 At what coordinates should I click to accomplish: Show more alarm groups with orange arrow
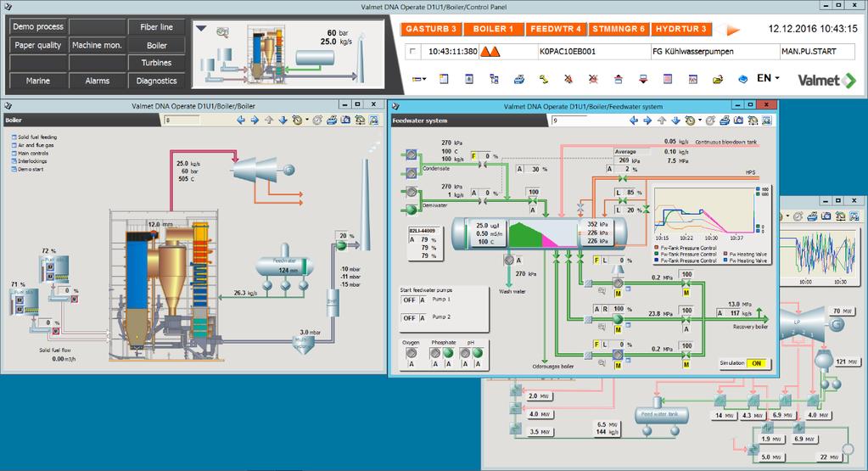pos(732,30)
